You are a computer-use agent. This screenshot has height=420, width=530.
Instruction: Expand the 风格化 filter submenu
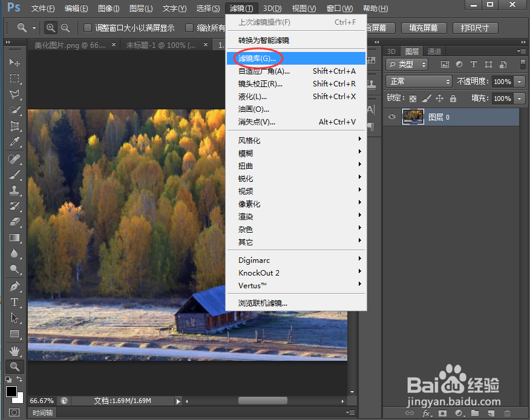click(296, 140)
